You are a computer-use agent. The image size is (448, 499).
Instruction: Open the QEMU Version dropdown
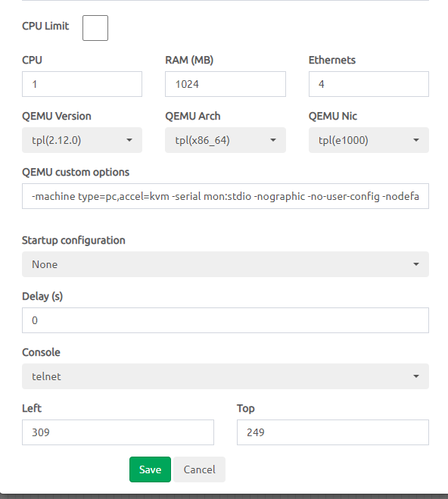[82, 140]
